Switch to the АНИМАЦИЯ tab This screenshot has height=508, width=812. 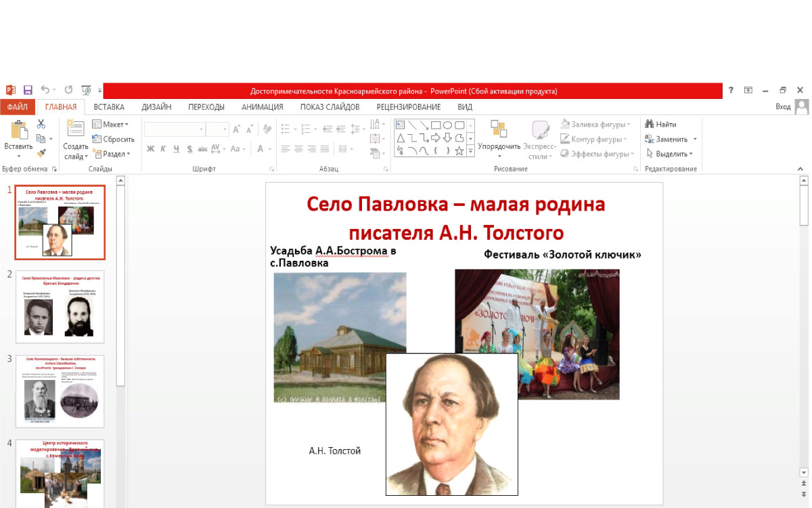[x=263, y=107]
